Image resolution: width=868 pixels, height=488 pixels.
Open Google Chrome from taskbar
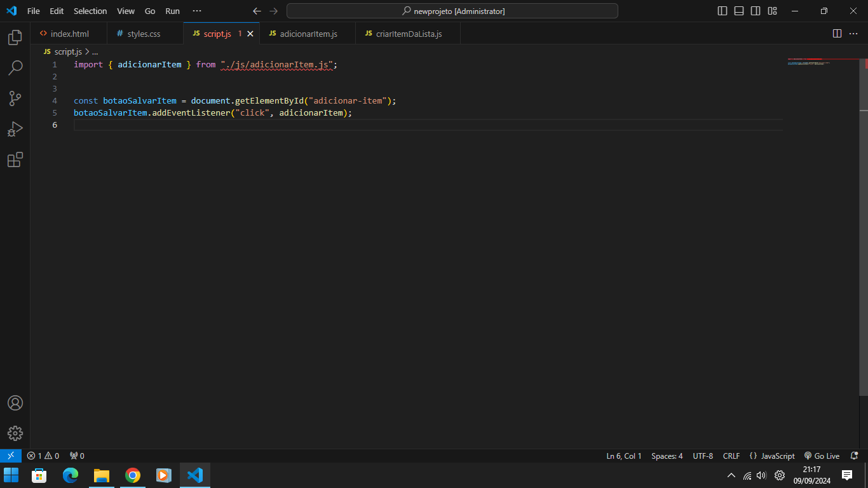tap(133, 475)
